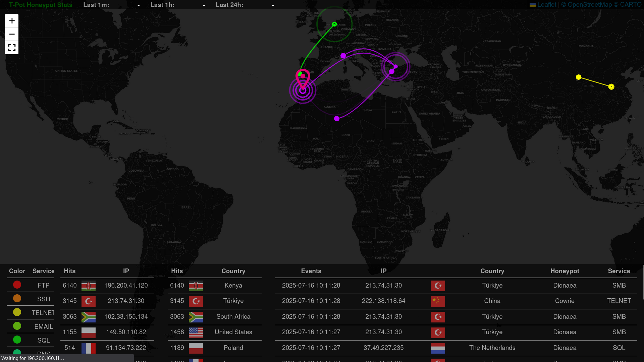Open the Leaflet attribution link
This screenshot has height=362, width=644.
point(546,5)
